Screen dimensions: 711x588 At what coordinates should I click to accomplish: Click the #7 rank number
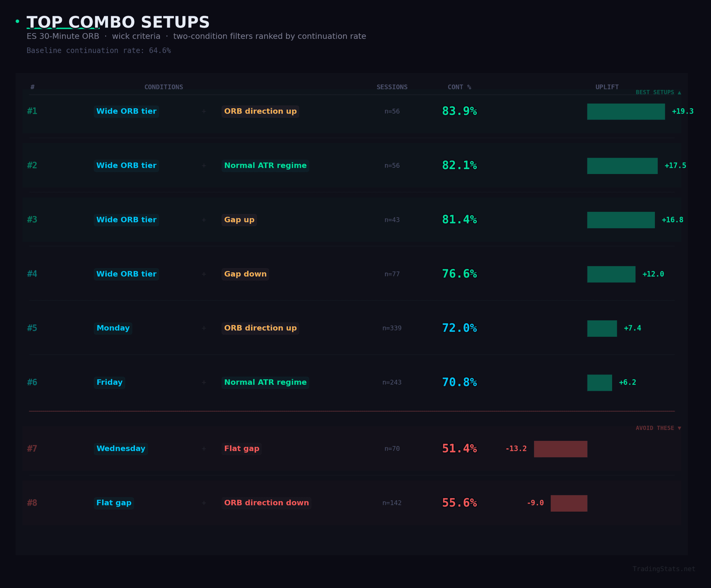click(32, 449)
